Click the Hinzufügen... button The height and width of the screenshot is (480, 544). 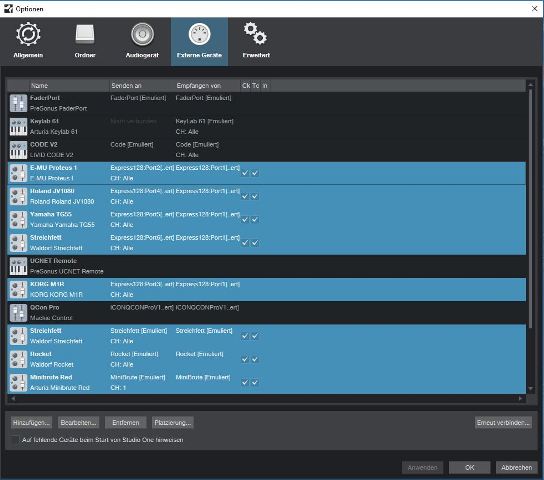(31, 422)
